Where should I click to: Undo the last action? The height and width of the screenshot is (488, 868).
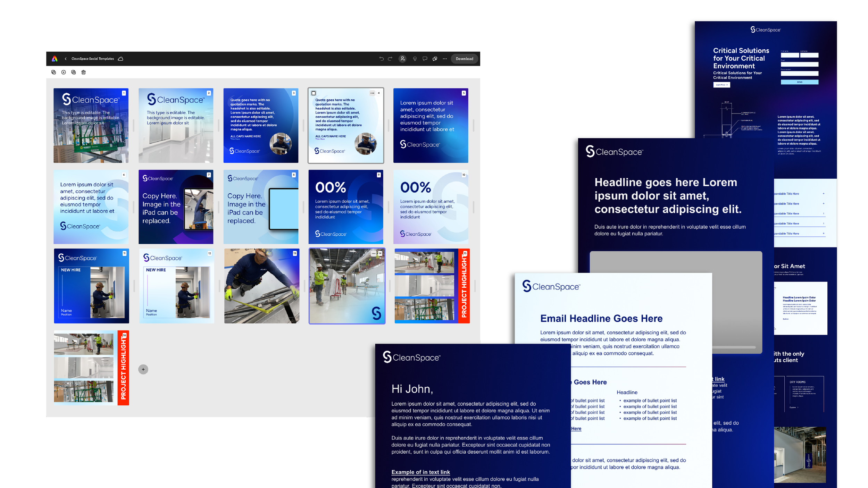[x=381, y=59]
